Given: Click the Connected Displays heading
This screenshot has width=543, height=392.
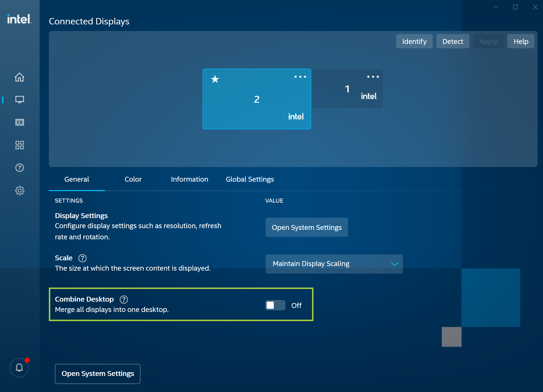Looking at the screenshot, I should [x=89, y=21].
